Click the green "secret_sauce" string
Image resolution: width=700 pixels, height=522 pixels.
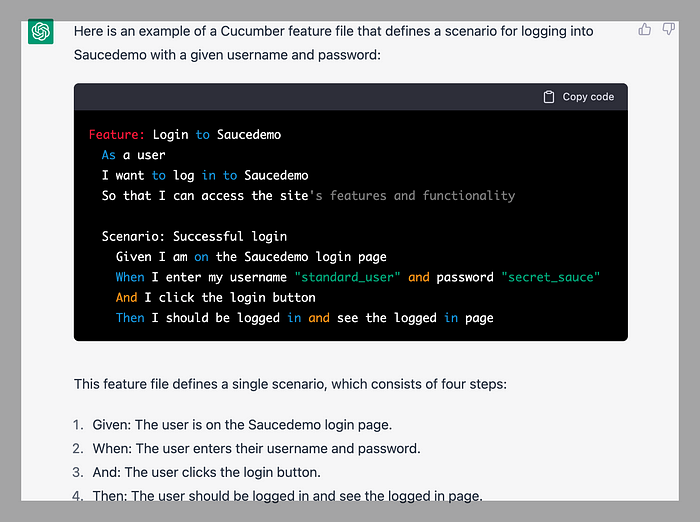click(x=550, y=277)
